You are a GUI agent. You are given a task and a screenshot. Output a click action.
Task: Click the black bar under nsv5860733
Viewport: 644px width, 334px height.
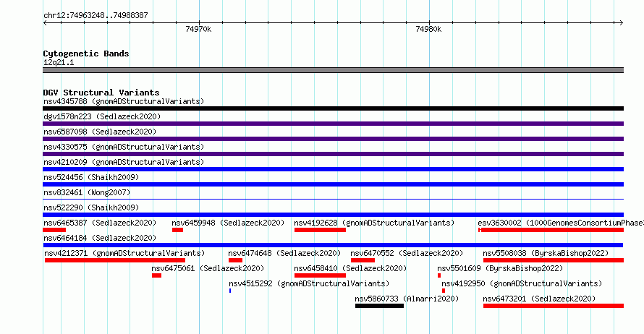point(379,306)
